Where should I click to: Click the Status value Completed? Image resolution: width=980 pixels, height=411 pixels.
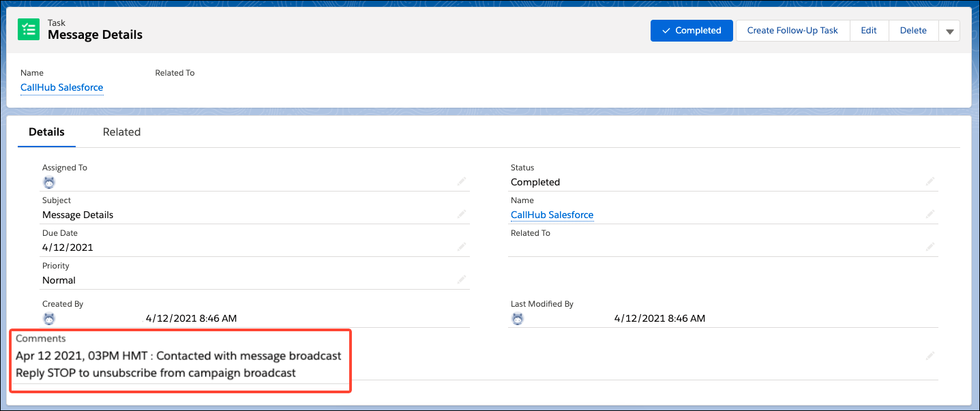click(x=535, y=182)
